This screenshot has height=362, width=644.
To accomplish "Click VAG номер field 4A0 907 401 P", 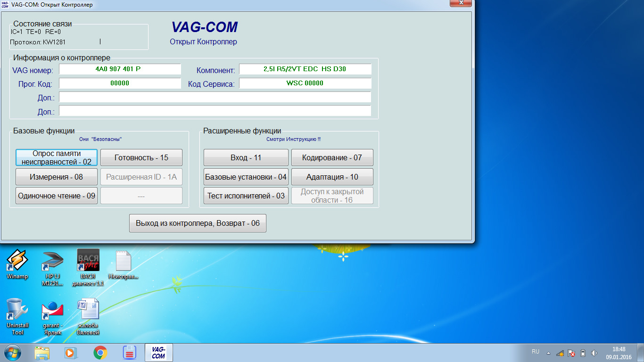I will click(x=120, y=69).
